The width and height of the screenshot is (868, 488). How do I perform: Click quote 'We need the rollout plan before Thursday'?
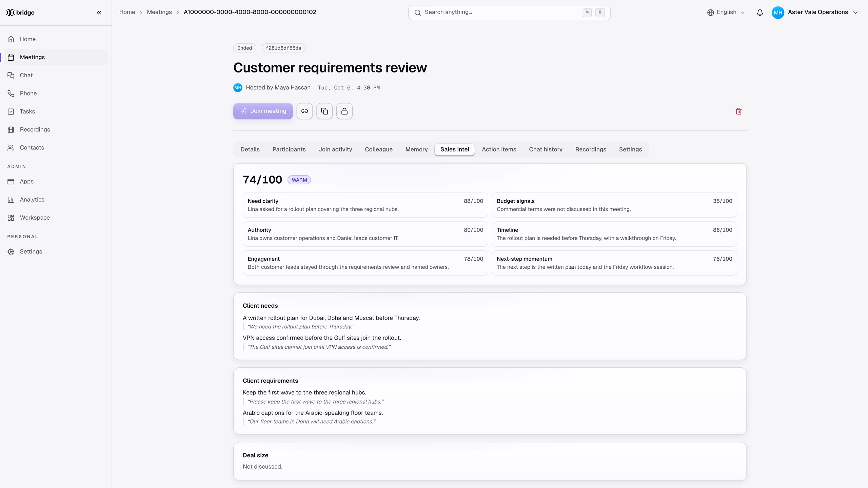301,327
